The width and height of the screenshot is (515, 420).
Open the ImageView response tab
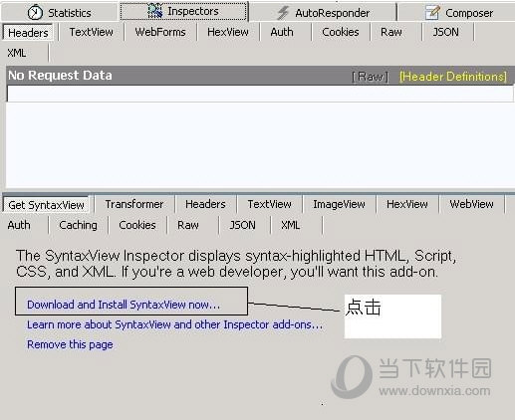339,204
